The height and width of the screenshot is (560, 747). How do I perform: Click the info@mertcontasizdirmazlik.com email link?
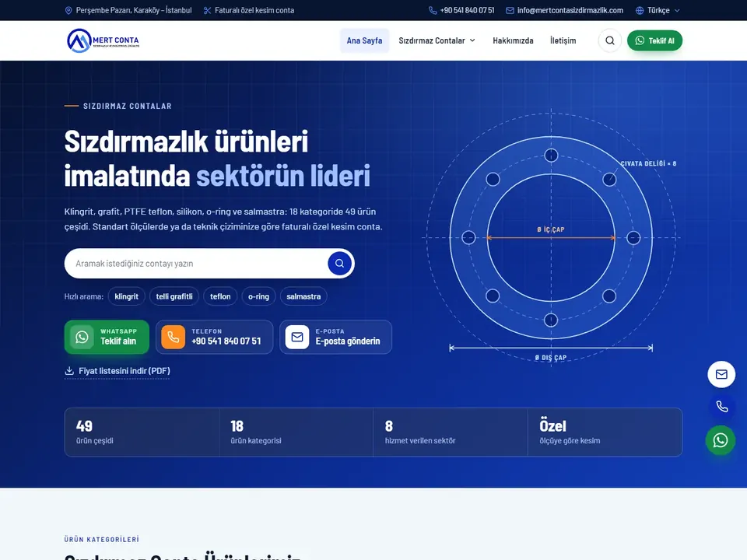click(565, 10)
